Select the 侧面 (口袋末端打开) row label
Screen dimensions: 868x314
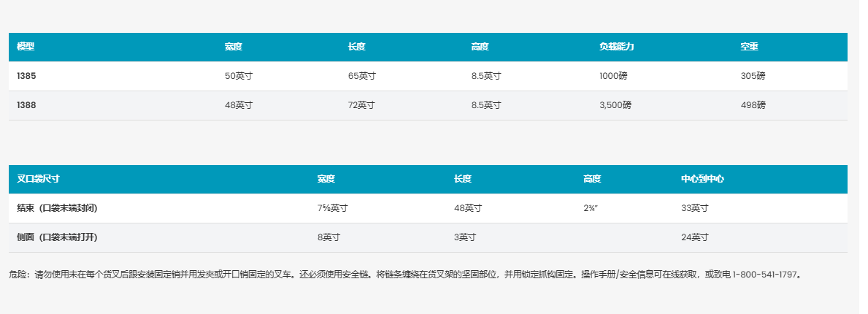tap(57, 237)
